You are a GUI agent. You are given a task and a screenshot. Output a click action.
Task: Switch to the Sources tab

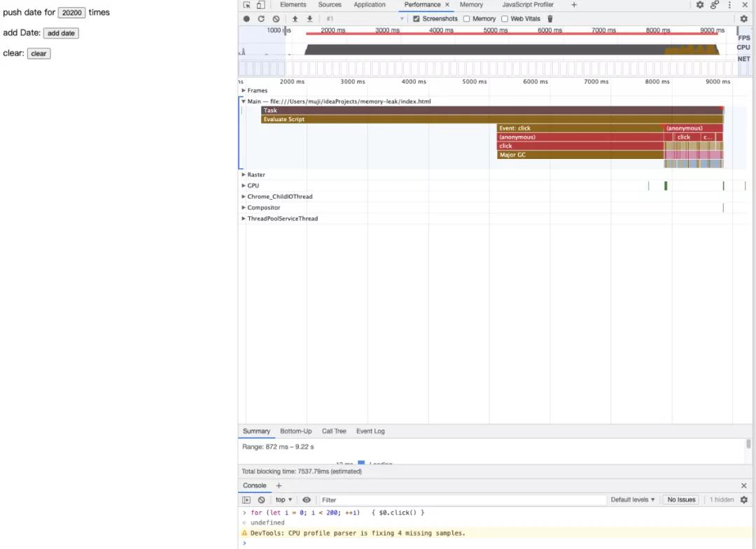[x=330, y=4]
